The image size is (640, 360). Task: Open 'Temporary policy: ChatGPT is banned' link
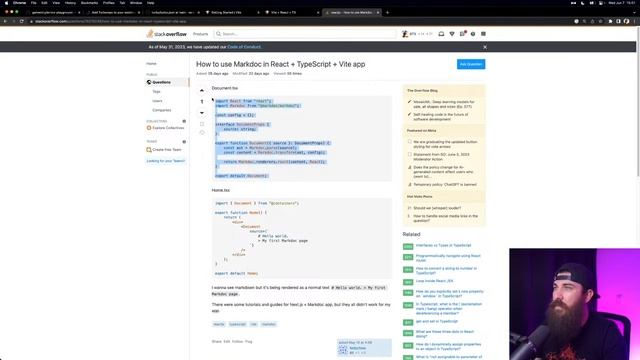pyautogui.click(x=445, y=184)
